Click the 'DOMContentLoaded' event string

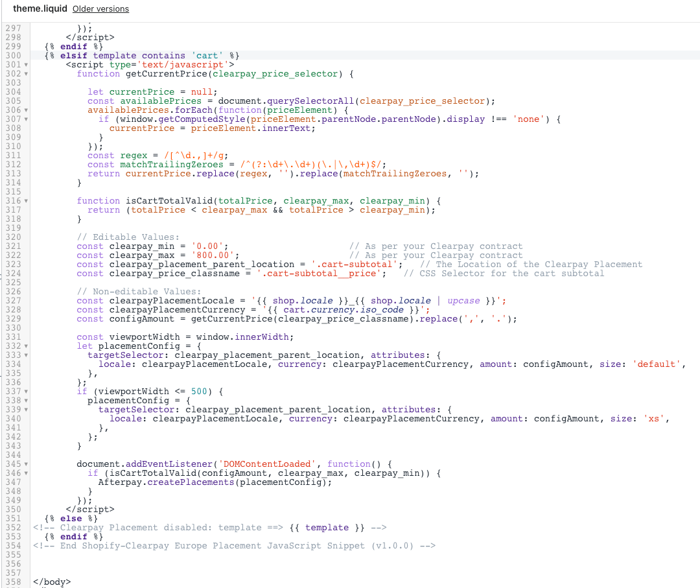267,464
